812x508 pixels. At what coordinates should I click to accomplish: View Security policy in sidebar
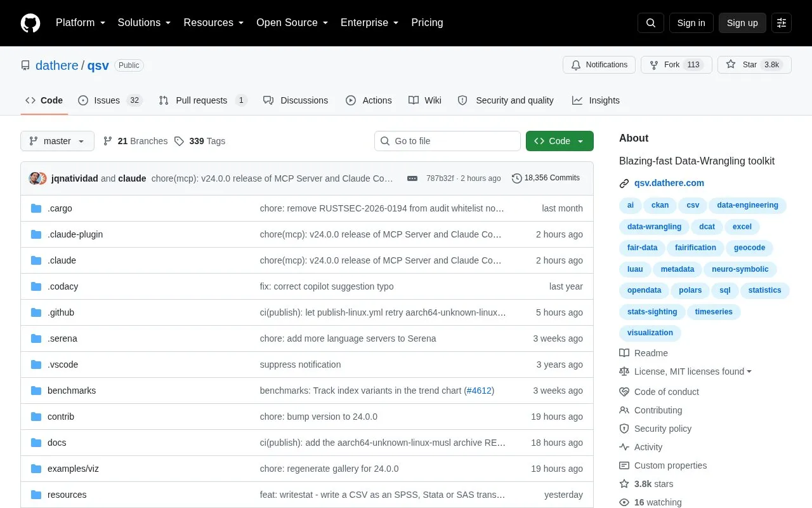point(655,429)
